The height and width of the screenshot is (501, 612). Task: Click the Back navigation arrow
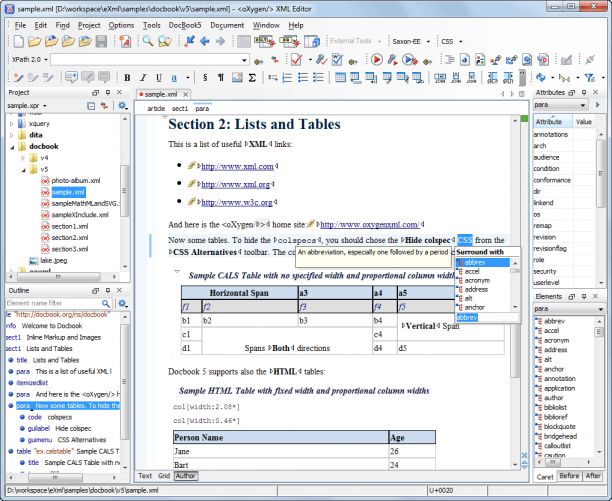(205, 41)
